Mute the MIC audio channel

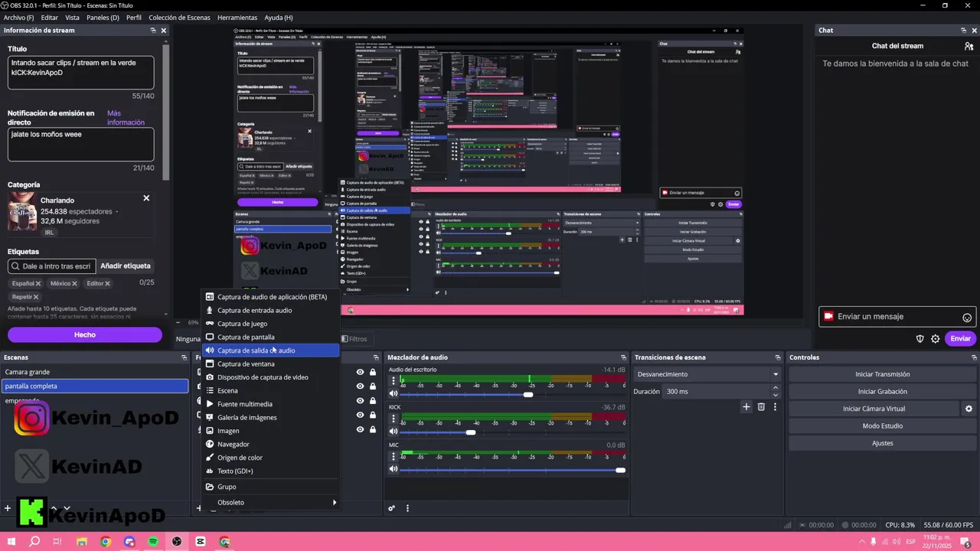coord(394,469)
